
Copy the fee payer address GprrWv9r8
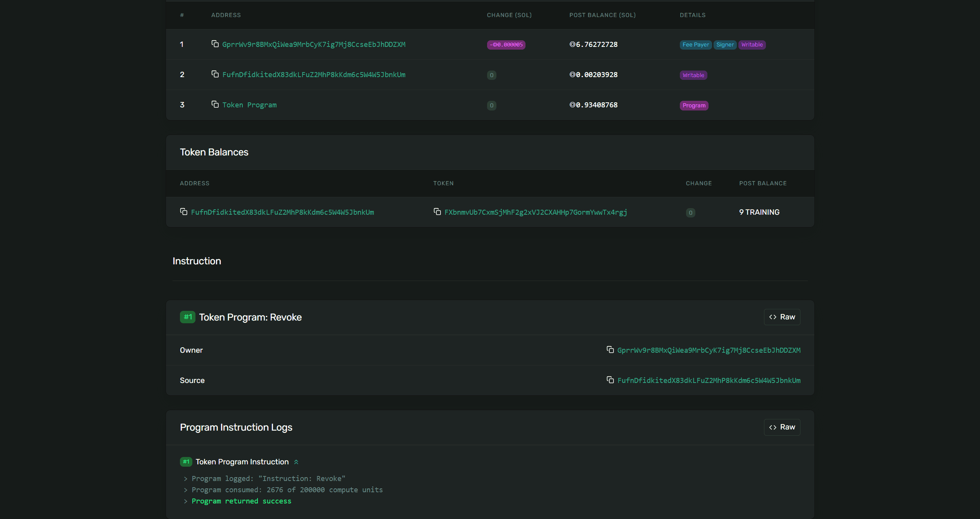coord(216,44)
